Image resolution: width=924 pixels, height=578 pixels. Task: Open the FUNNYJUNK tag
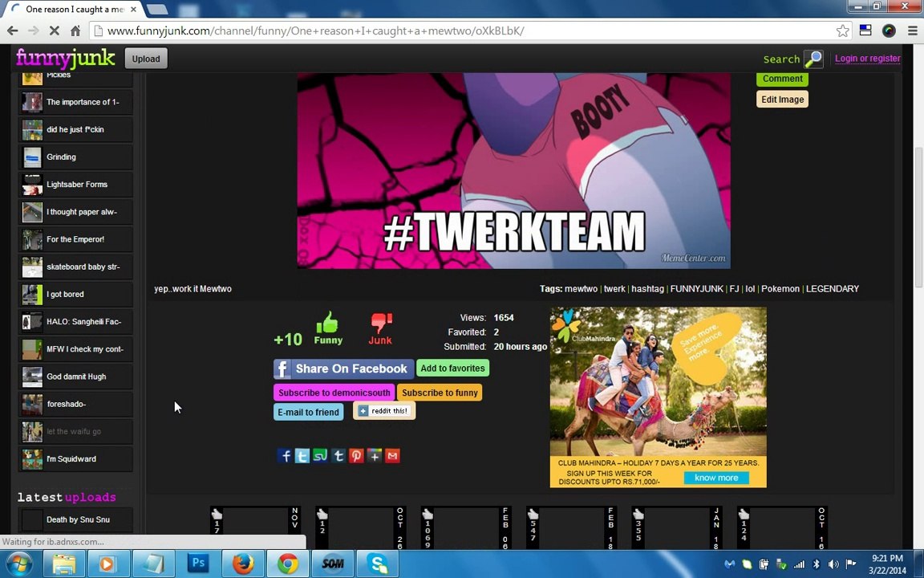click(696, 289)
